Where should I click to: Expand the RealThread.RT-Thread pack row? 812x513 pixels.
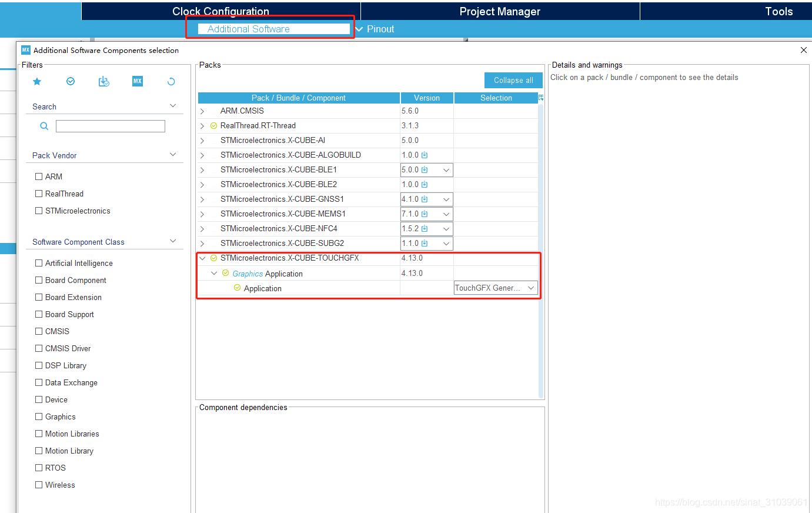(x=202, y=126)
